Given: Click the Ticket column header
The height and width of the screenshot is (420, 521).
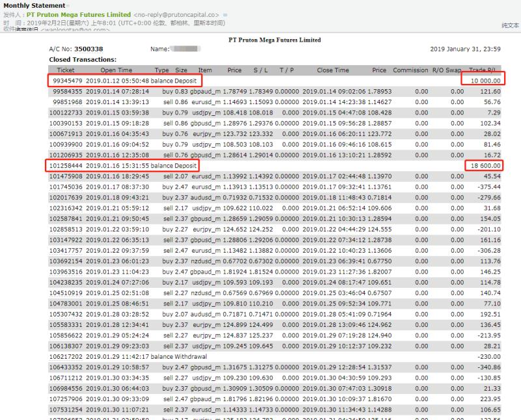Looking at the screenshot, I should point(66,70).
